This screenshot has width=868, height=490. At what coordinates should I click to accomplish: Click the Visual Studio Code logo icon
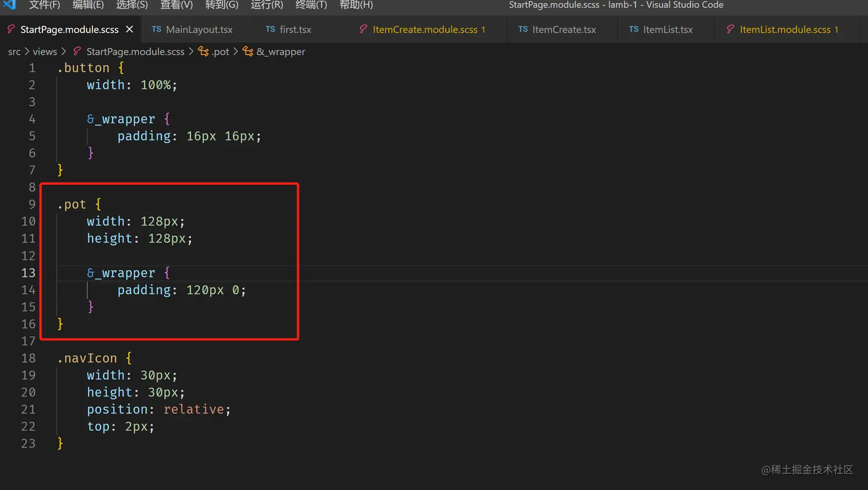coord(9,5)
